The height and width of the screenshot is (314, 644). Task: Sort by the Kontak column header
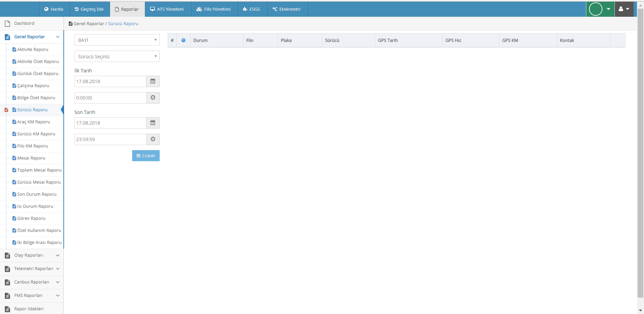click(583, 40)
